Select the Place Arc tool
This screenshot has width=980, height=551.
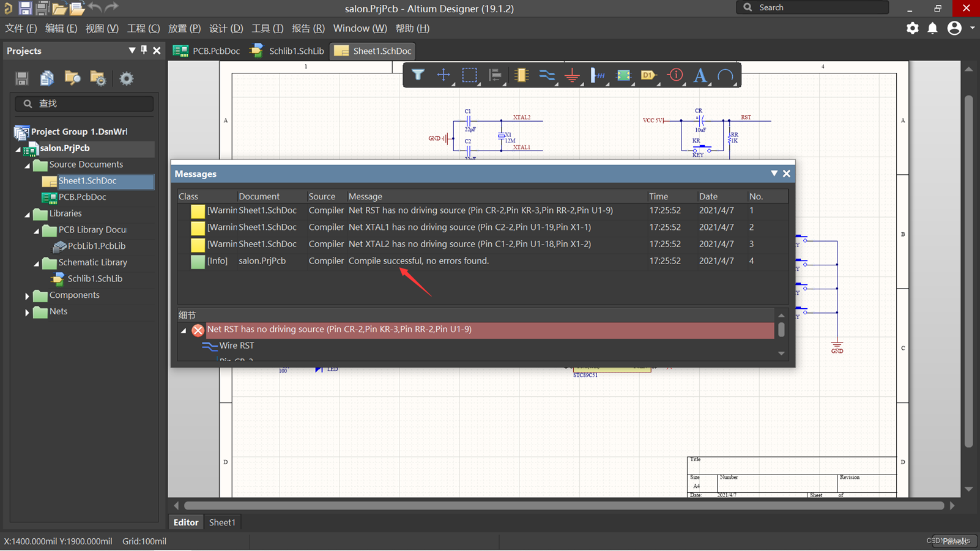click(x=726, y=75)
